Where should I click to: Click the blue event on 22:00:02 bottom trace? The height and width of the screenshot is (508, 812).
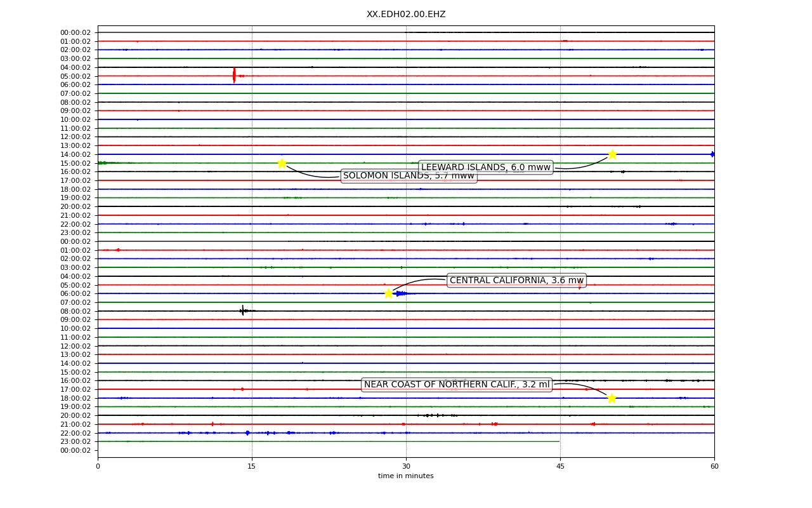247,433
